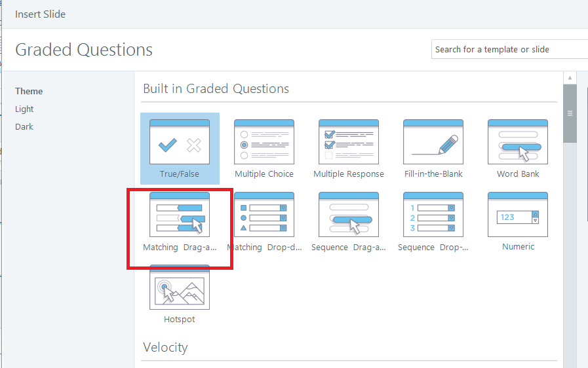Screen dimensions: 588x368
Task: Select the Fill-in-the-Blank pencil icon
Action: click(433, 141)
